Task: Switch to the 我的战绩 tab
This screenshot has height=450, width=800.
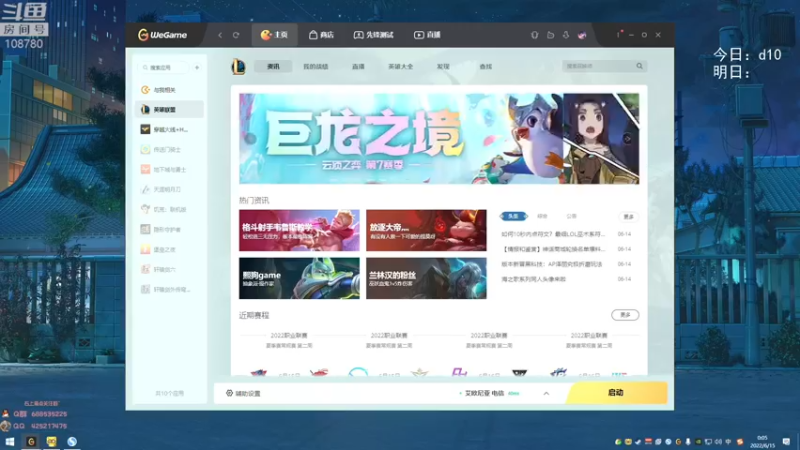Action: [x=316, y=66]
